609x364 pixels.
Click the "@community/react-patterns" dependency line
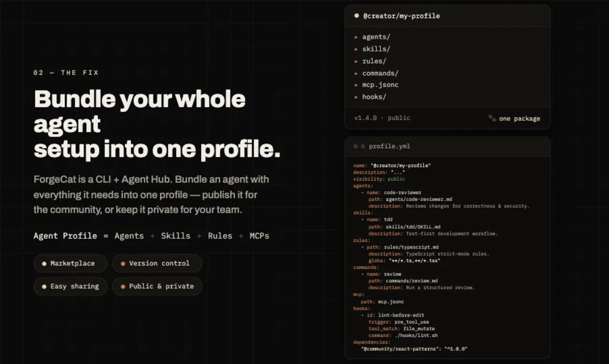pos(414,349)
